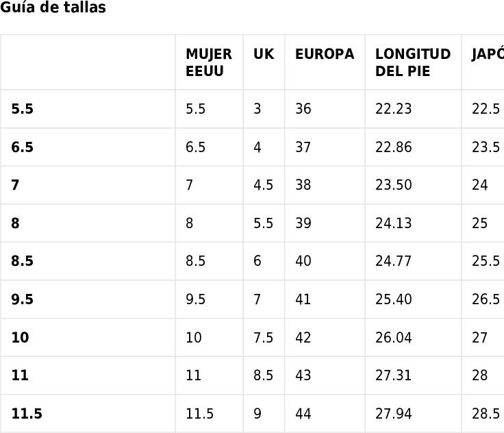This screenshot has height=433, width=504.
Task: Click the LONGITUD DEL PIE header
Action: [413, 62]
